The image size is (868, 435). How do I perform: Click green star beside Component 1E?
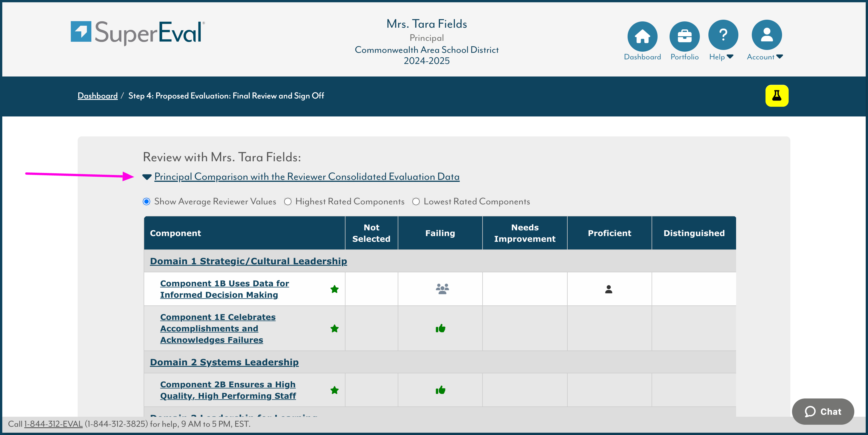334,329
